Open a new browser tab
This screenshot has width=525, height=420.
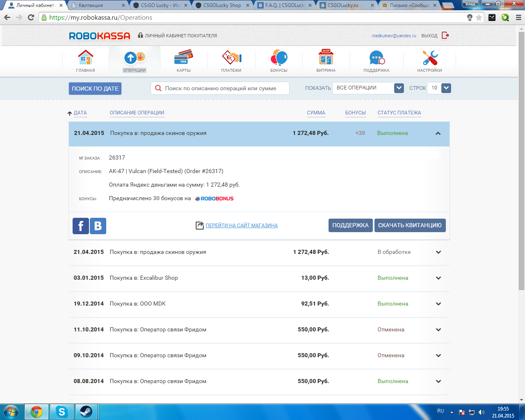448,6
